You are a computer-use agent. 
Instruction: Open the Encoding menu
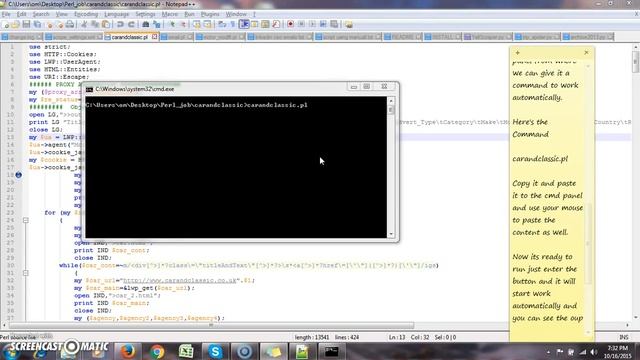[x=86, y=14]
